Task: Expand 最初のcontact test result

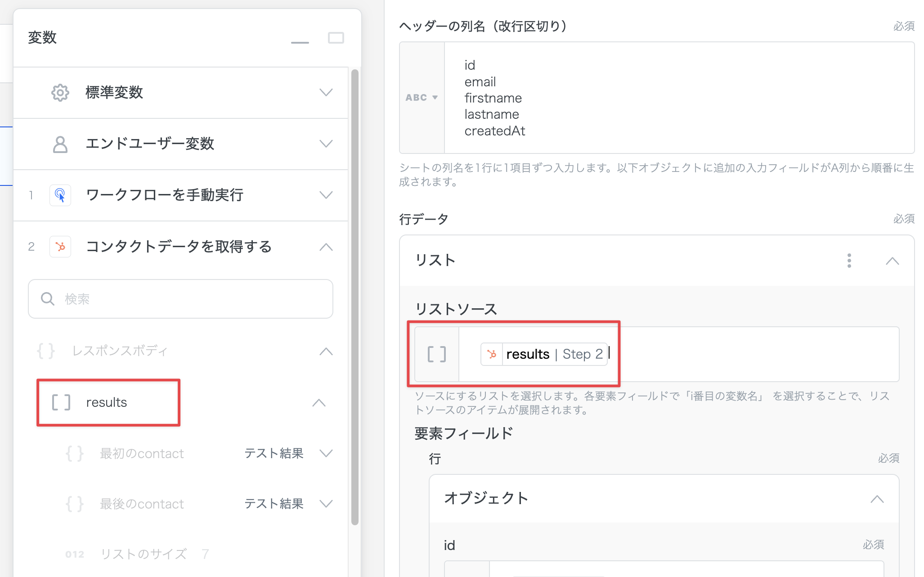Action: pyautogui.click(x=326, y=453)
